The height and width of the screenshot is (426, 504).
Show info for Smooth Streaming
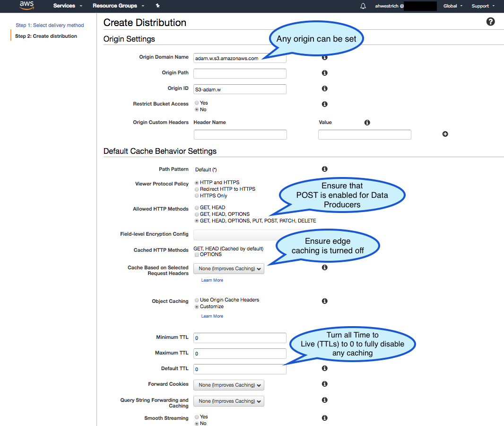pos(325,418)
